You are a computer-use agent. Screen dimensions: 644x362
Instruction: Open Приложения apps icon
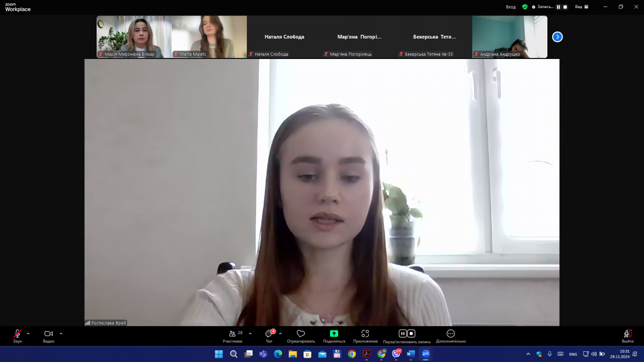[365, 334]
